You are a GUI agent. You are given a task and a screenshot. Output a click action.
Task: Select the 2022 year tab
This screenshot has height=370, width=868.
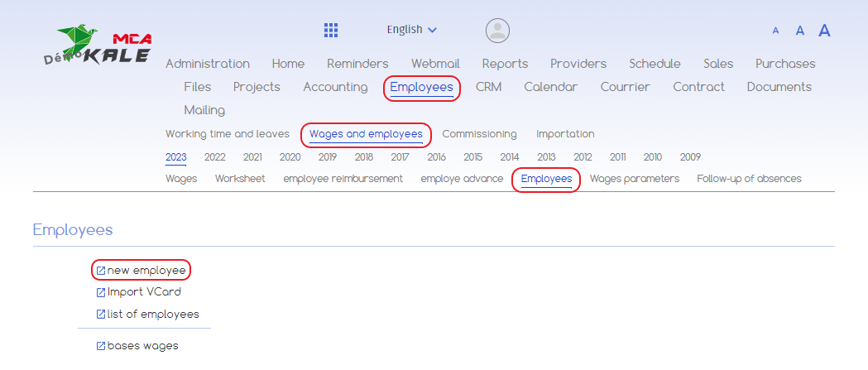[215, 157]
